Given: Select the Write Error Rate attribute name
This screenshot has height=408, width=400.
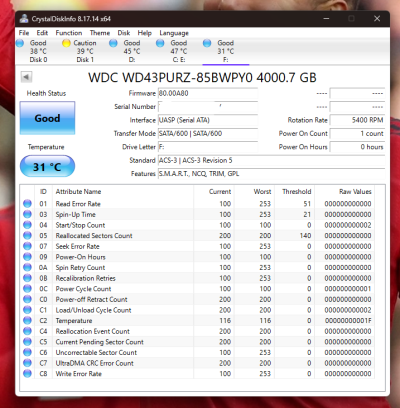Looking at the screenshot, I should pos(79,374).
